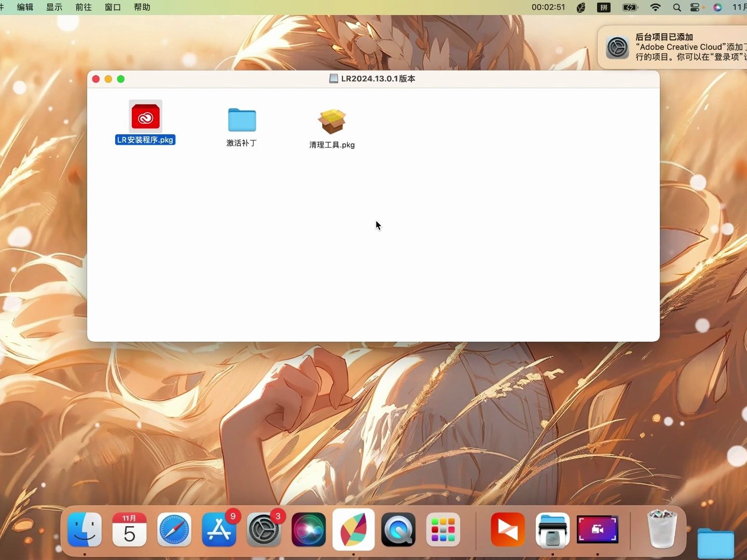
Task: Launch Safari from the Dock
Action: [174, 529]
